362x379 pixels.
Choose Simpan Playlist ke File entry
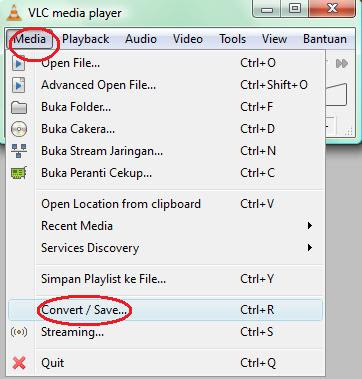point(165,279)
